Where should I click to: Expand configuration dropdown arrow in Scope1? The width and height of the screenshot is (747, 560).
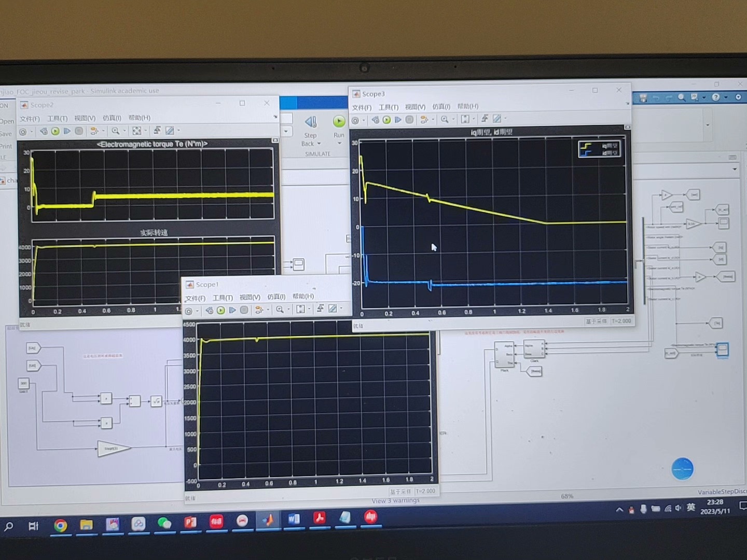pyautogui.click(x=197, y=311)
